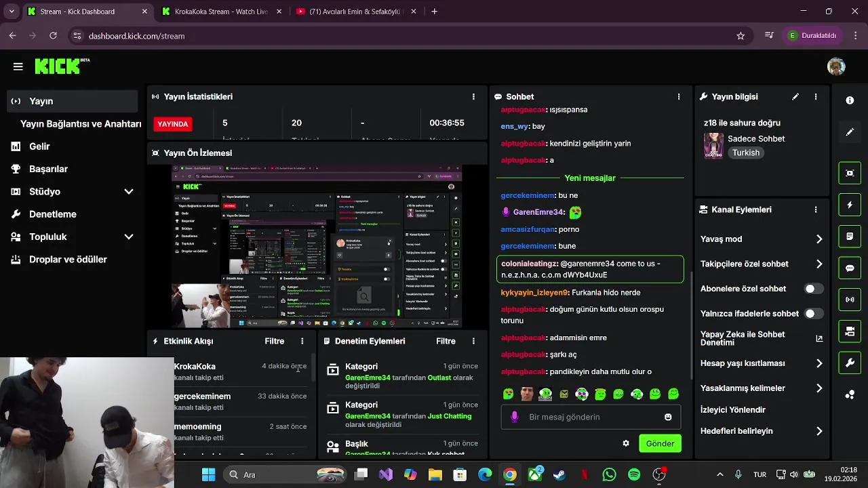Edit stream info with the pencil icon
The height and width of the screenshot is (488, 868).
[795, 97]
